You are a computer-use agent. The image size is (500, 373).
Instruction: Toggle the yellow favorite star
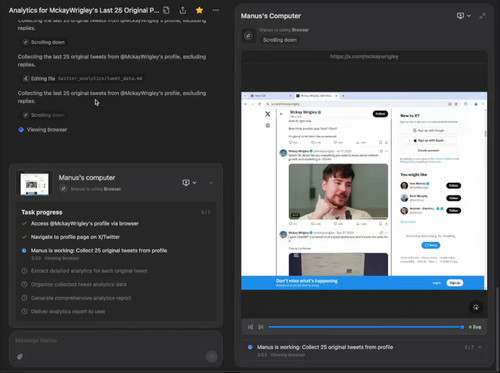[x=199, y=10]
